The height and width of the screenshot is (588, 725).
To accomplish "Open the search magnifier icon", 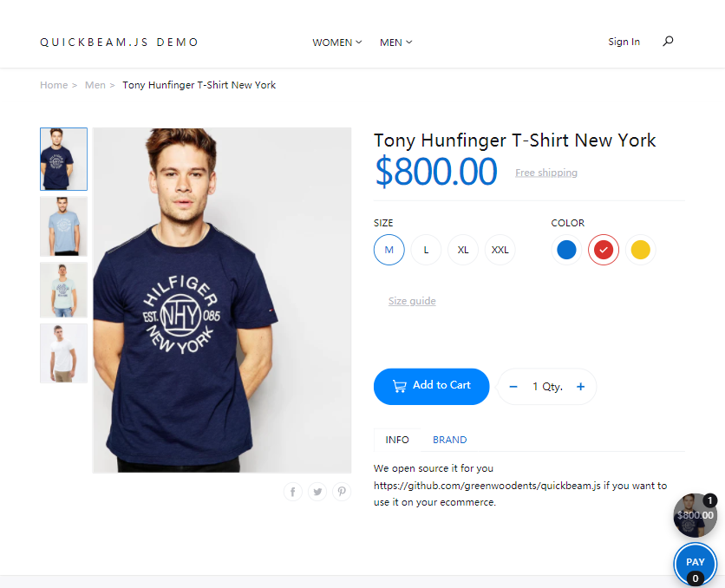I will 668,41.
